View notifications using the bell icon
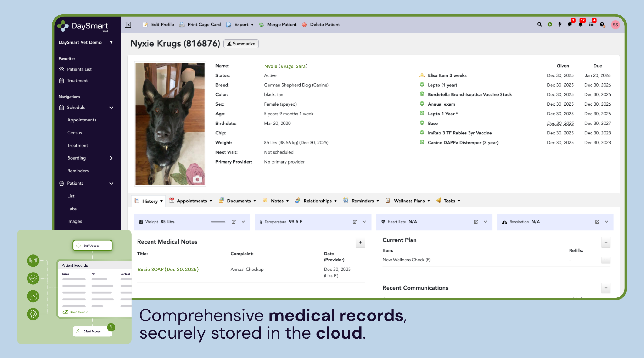This screenshot has width=644, height=358. tap(581, 25)
